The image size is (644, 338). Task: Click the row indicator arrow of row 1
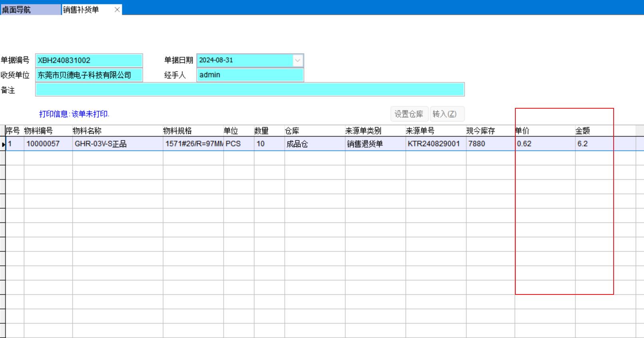click(x=3, y=144)
